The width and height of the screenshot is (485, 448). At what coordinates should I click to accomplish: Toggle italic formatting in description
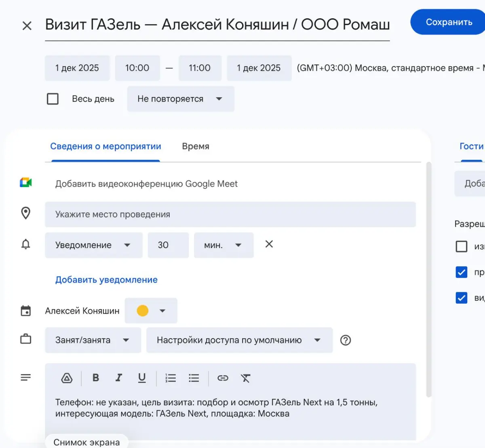click(x=119, y=378)
